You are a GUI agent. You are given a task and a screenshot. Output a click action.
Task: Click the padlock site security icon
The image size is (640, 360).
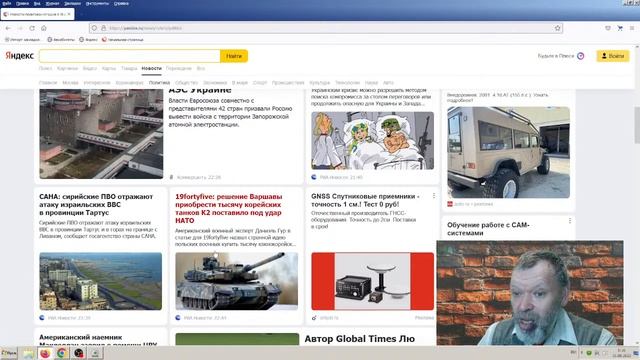[x=104, y=28]
